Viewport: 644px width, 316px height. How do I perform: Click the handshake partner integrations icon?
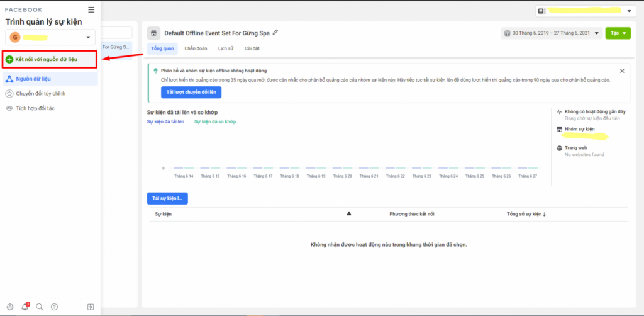tap(9, 108)
